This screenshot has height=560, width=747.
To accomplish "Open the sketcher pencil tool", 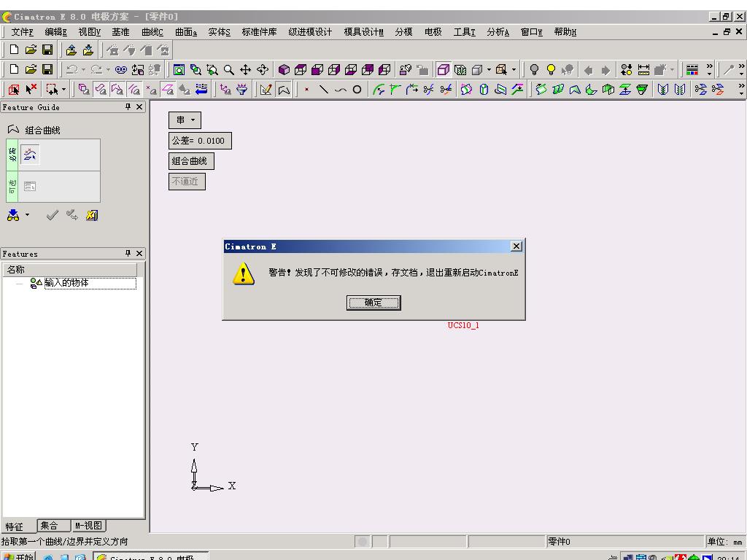I will coord(266,89).
